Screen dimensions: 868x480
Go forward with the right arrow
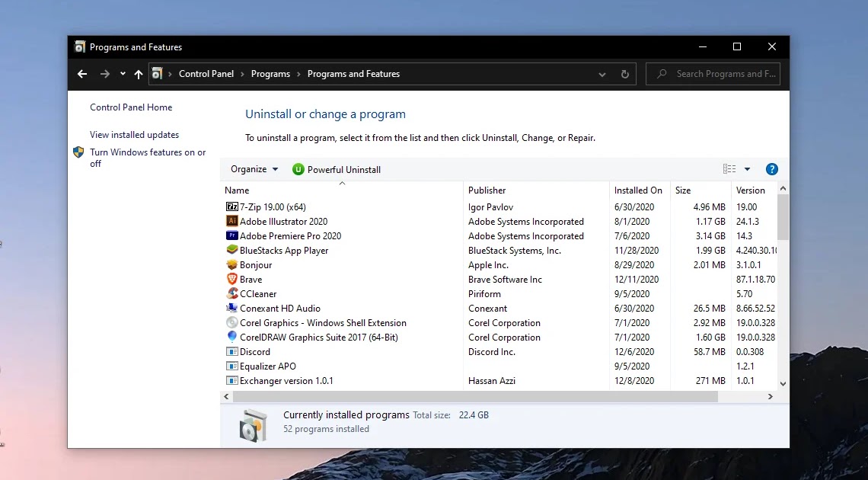pos(104,74)
